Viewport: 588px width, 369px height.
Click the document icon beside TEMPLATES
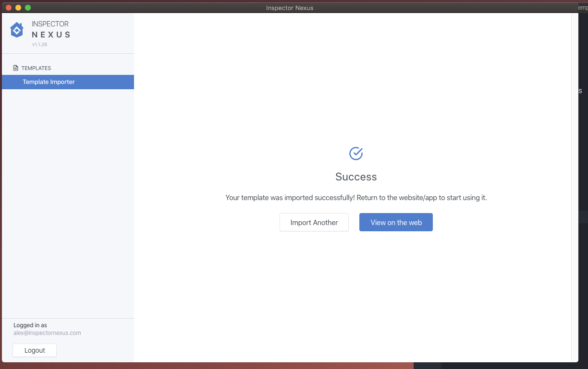(x=16, y=68)
